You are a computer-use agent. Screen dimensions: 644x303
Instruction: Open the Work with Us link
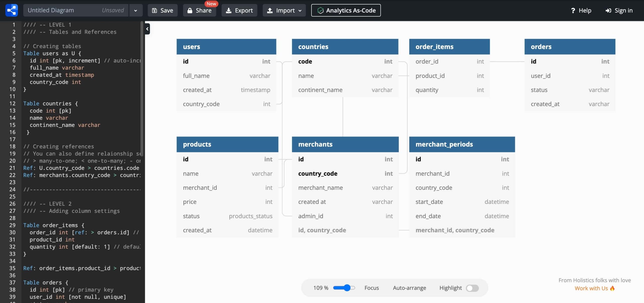pyautogui.click(x=591, y=288)
